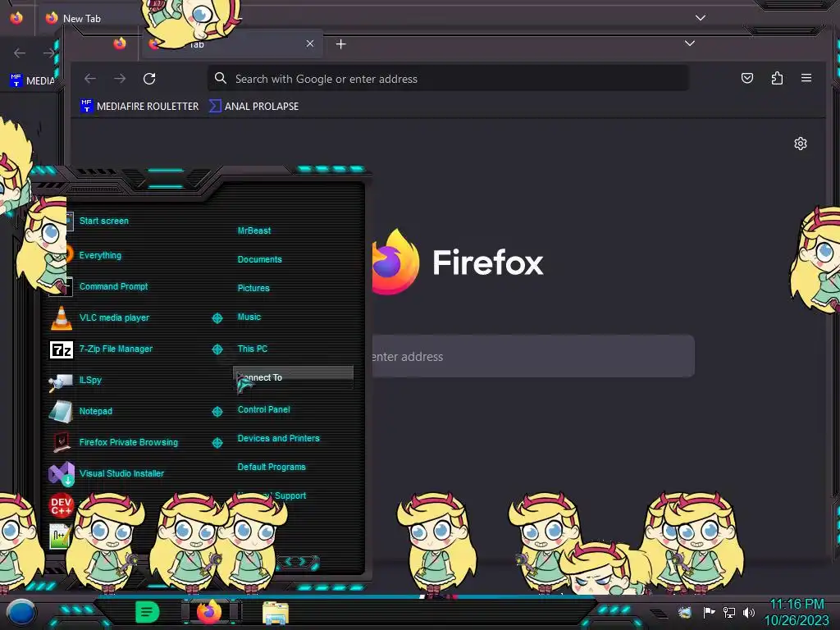Open Action Center flag tray icon

(x=709, y=612)
